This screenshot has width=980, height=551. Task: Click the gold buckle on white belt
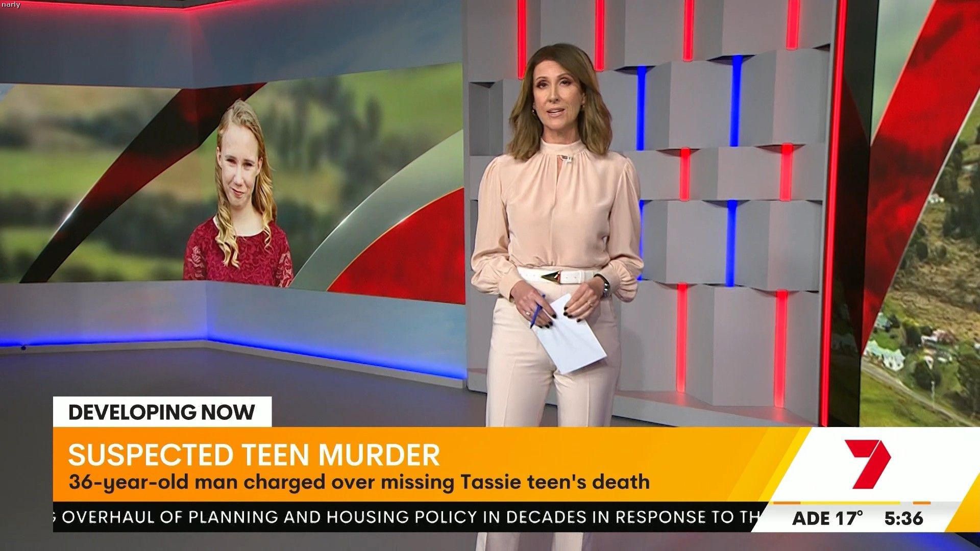pyautogui.click(x=551, y=278)
